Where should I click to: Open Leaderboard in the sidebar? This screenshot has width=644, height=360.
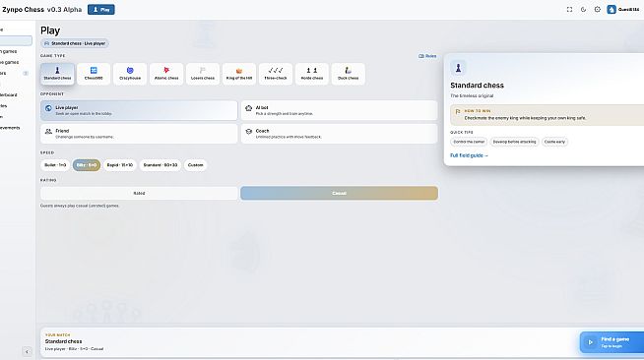[x=8, y=94]
